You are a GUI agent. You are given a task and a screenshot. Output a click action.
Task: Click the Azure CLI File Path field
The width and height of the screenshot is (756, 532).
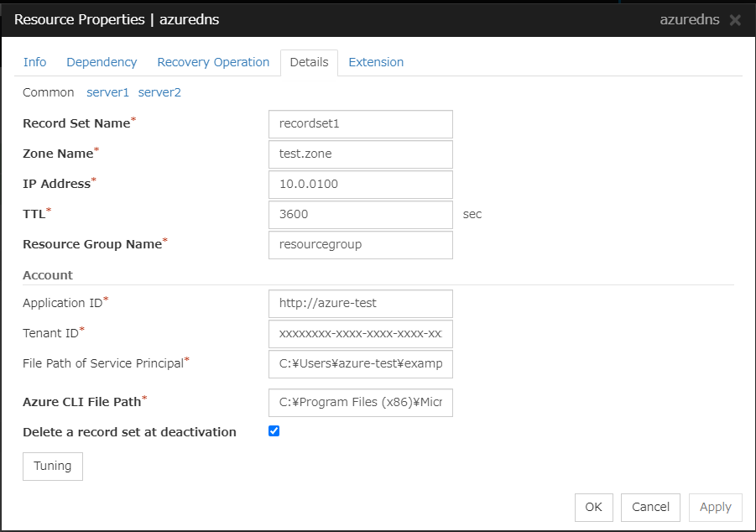[360, 402]
